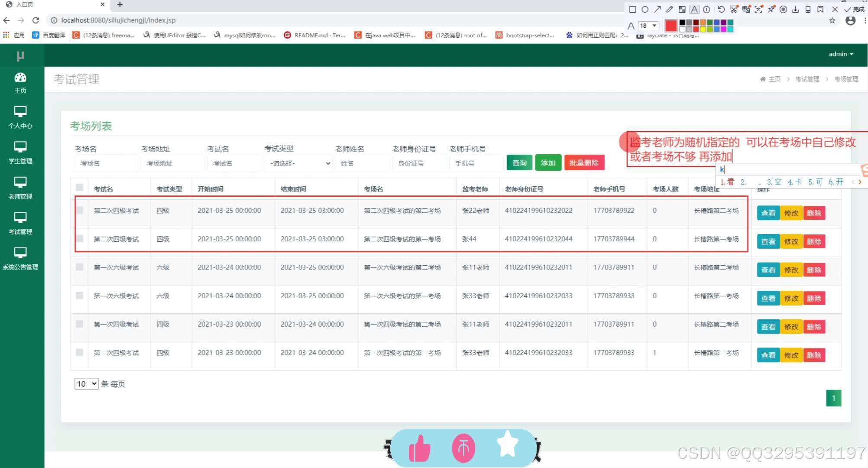The width and height of the screenshot is (868, 468).
Task: Reload the browser page
Action: pos(36,20)
